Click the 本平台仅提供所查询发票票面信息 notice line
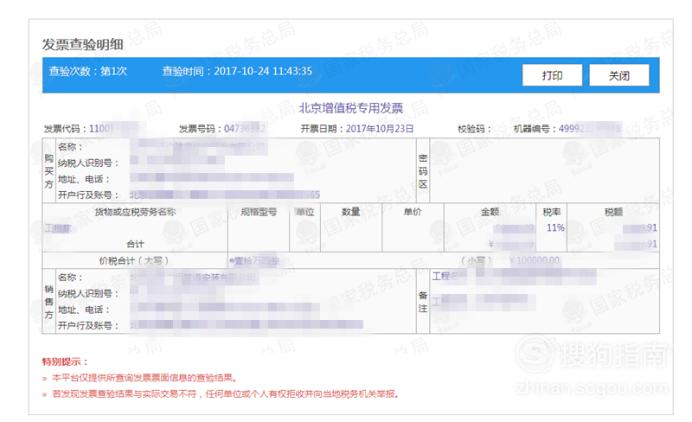Viewport: 692px width, 422px height. click(145, 378)
